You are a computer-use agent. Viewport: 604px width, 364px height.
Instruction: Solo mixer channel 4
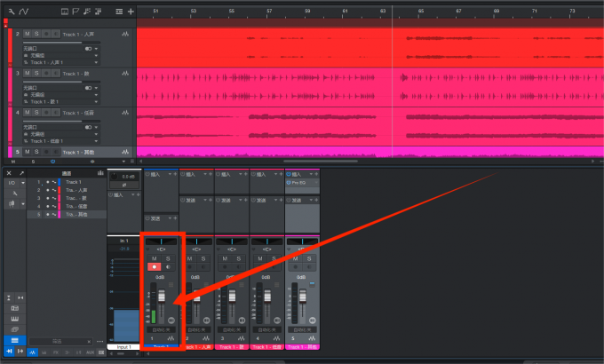click(x=274, y=258)
